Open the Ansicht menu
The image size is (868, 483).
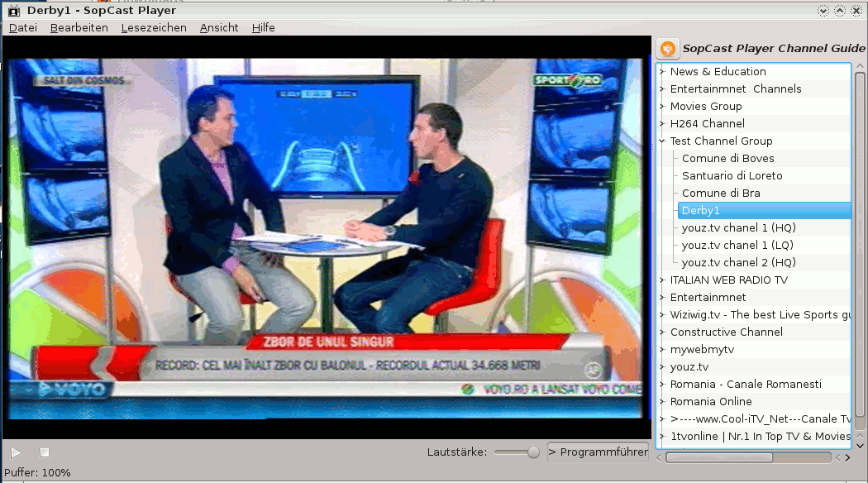(x=219, y=27)
